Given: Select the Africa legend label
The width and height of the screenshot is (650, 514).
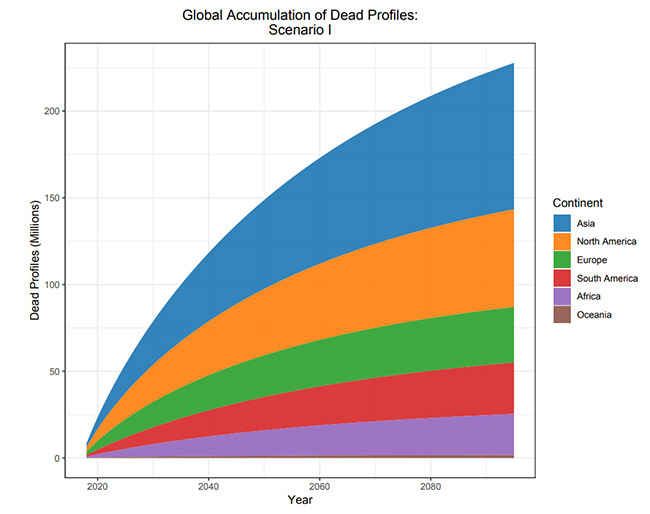Looking at the screenshot, I should click(x=589, y=296).
